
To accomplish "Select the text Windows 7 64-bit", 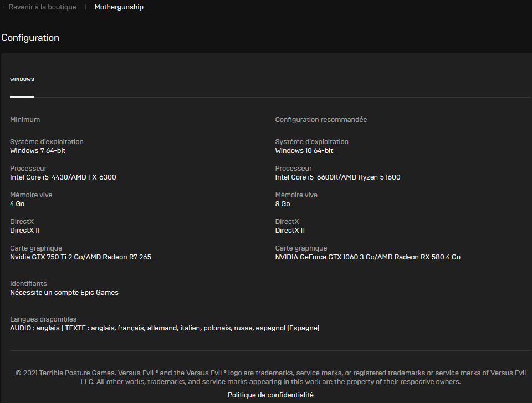I will [x=38, y=151].
